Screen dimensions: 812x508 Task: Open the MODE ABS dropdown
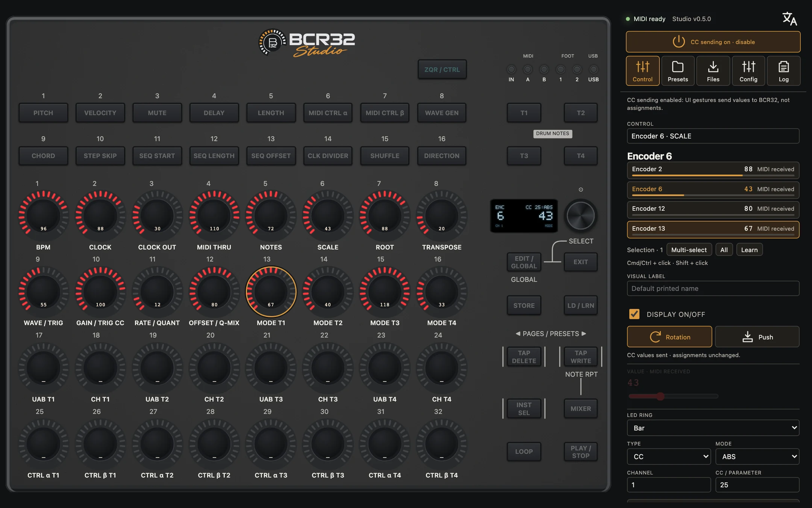(x=757, y=456)
